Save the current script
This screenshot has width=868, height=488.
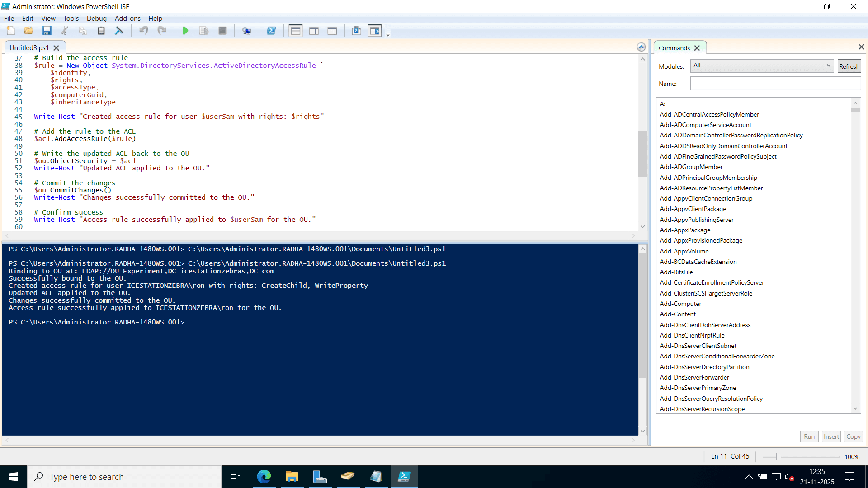(47, 31)
